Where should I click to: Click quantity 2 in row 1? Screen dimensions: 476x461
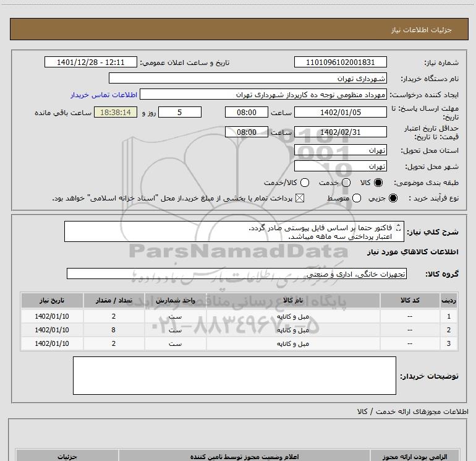pyautogui.click(x=114, y=316)
